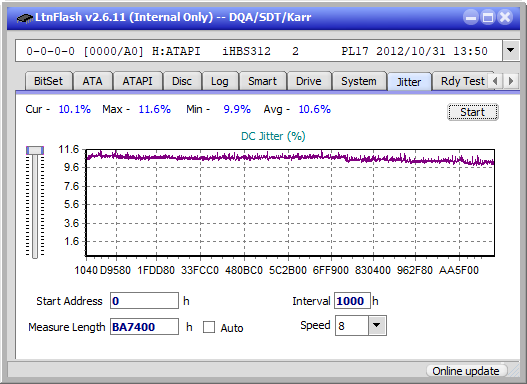Open the ATAPI tab
The height and width of the screenshot is (384, 527).
point(137,81)
